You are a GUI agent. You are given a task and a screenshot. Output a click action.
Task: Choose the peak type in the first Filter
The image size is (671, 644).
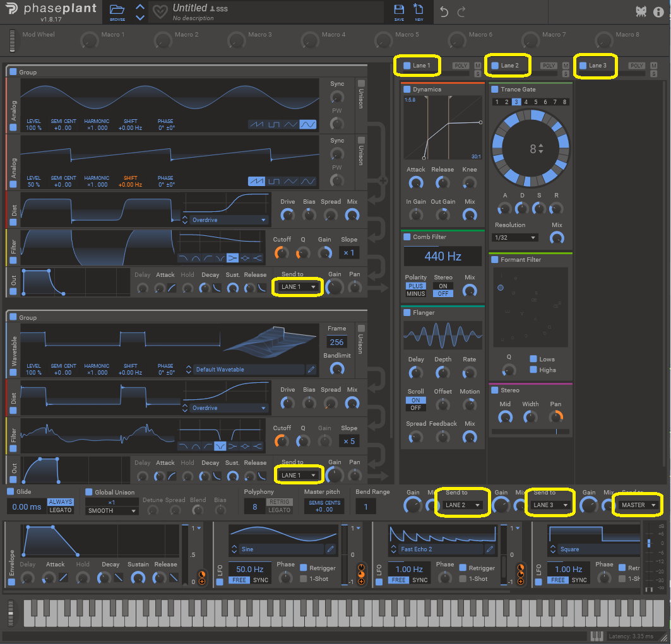coord(245,258)
